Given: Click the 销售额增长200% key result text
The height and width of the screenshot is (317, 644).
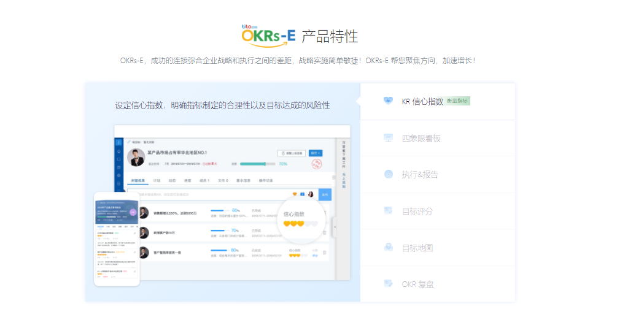Looking at the screenshot, I should click(x=175, y=213).
